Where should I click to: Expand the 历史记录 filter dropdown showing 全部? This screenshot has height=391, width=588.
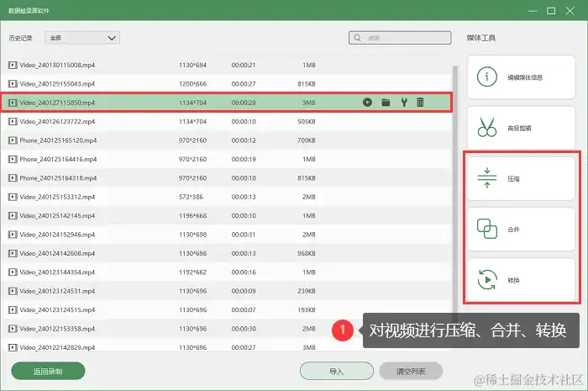point(82,38)
